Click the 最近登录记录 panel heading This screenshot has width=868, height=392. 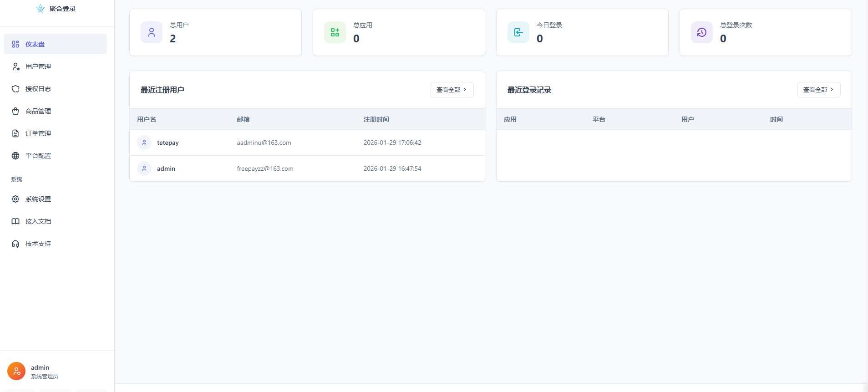point(529,90)
